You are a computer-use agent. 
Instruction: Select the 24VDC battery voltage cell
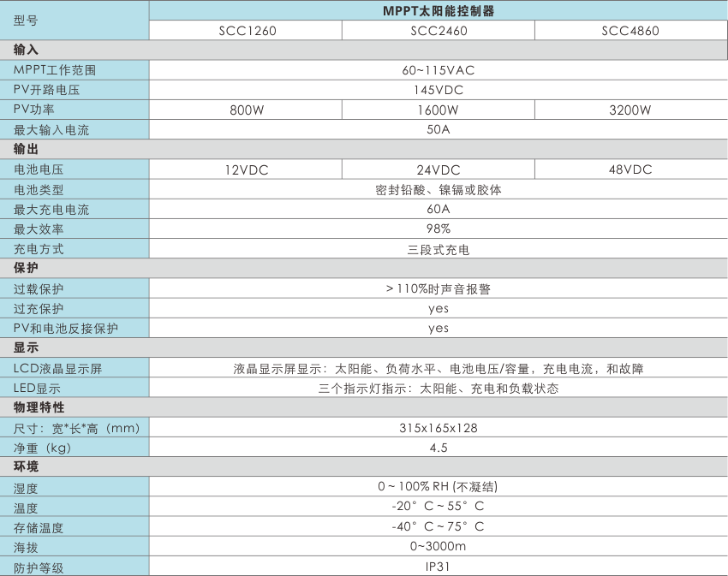[438, 169]
